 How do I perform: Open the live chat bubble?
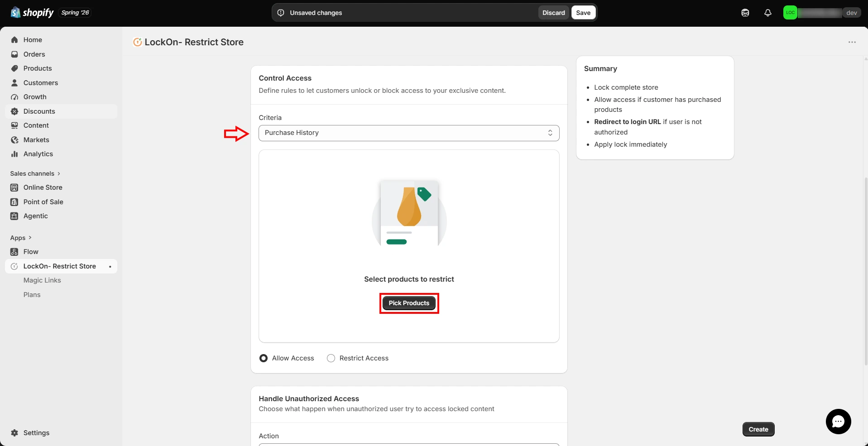(838, 422)
